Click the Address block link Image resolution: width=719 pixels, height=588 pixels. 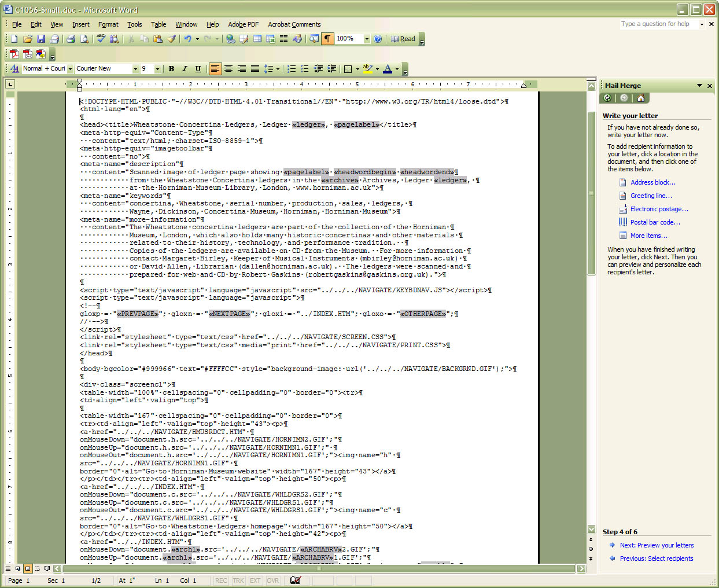click(x=652, y=182)
